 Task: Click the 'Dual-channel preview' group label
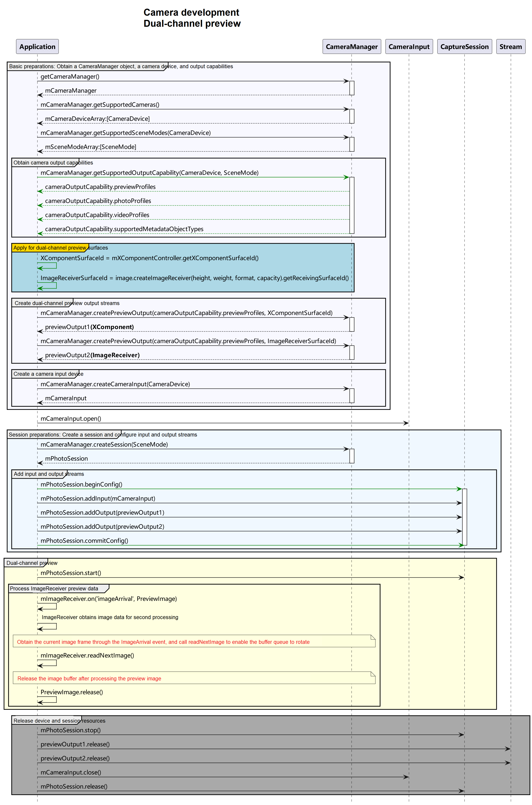point(32,563)
